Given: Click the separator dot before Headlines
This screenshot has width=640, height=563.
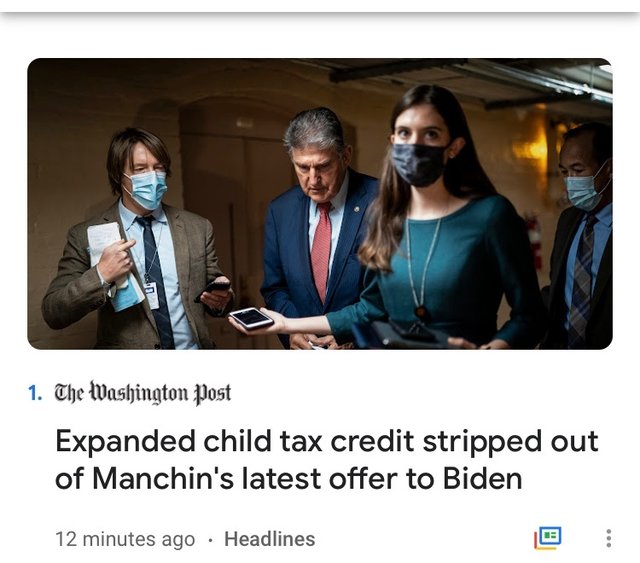Looking at the screenshot, I should point(210,540).
